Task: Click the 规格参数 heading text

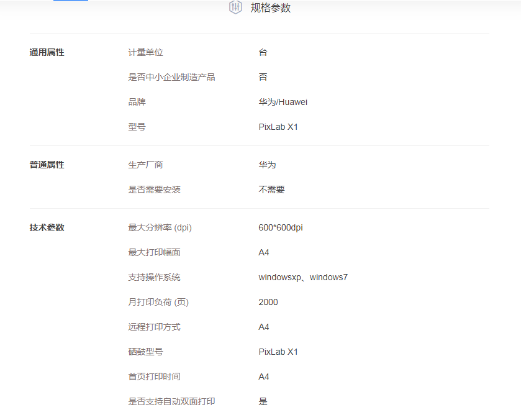Action: coord(271,7)
